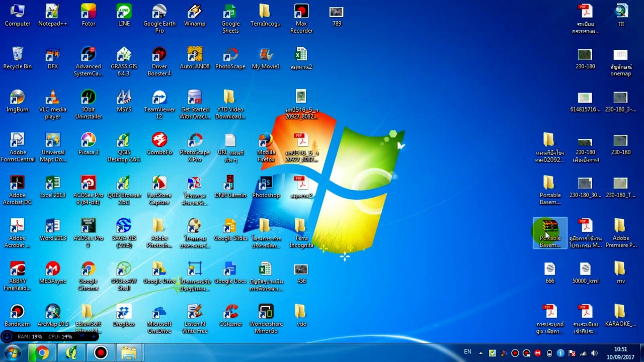Viewport: 644px width, 362px height.
Task: Select the Picasa 3 icon
Action: click(x=89, y=144)
